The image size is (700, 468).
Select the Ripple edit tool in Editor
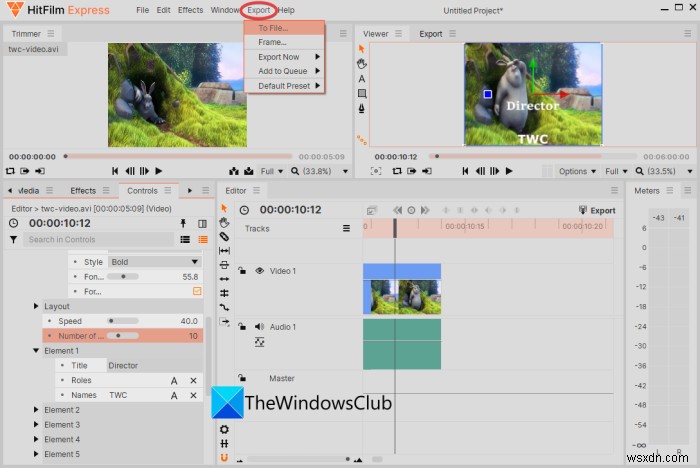click(224, 279)
